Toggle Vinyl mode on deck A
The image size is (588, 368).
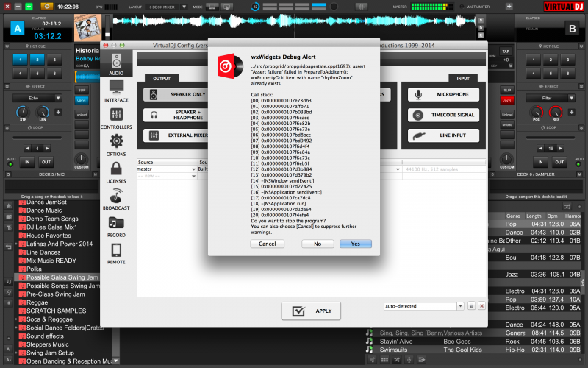[x=82, y=101]
